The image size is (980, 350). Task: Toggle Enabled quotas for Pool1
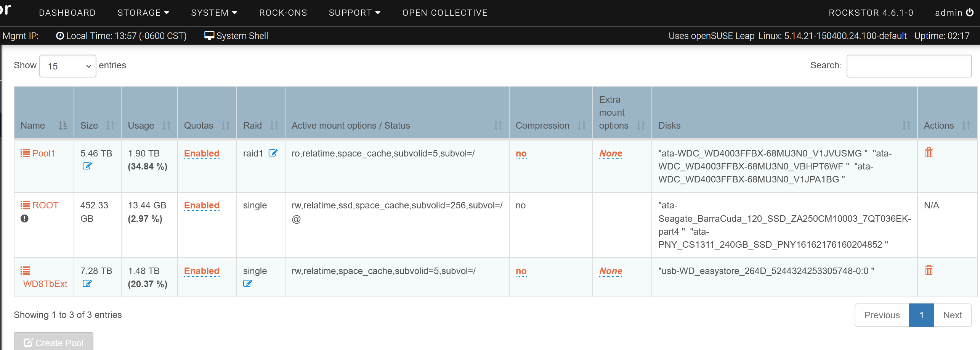click(x=201, y=153)
